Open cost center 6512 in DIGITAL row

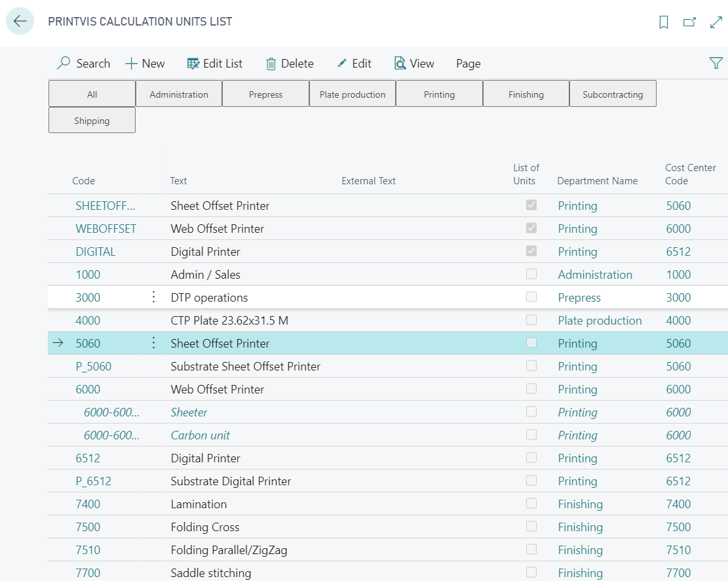click(678, 251)
